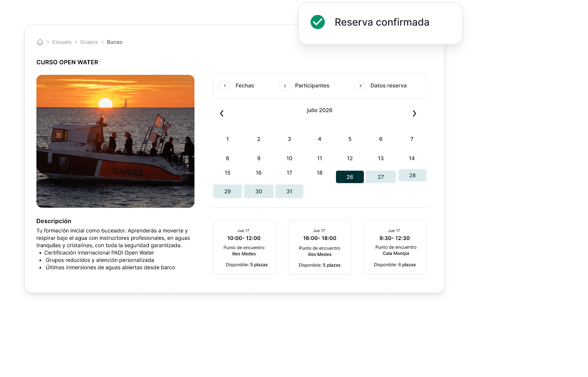Viewport: 588px width, 377px height.
Task: Advance to next month with right chevron
Action: (414, 113)
